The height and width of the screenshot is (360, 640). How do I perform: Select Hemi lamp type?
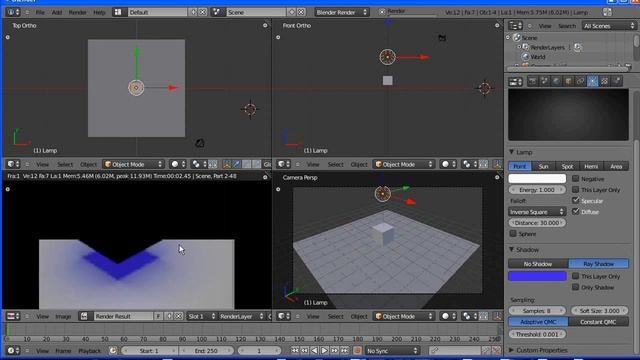[591, 166]
